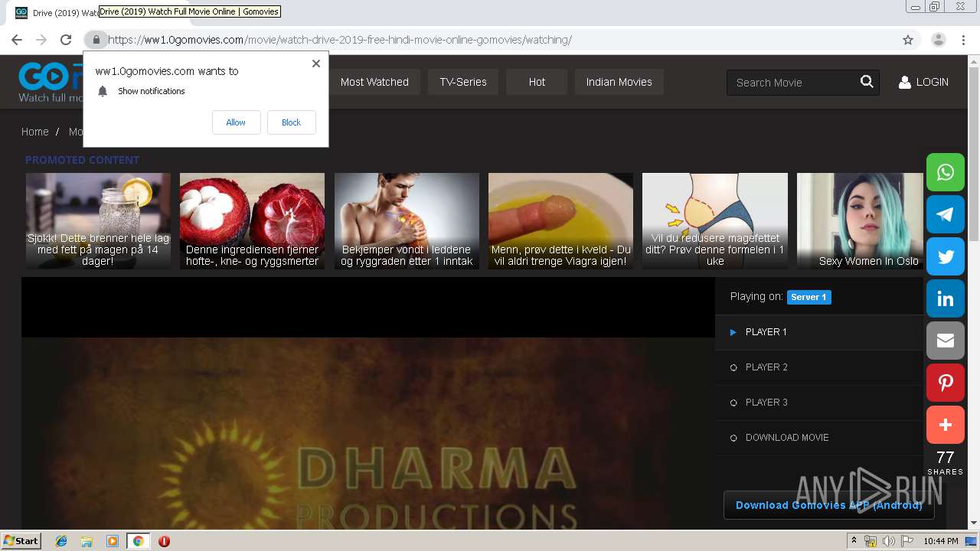Open Chrome three-dot menu
980x551 pixels.
(963, 40)
